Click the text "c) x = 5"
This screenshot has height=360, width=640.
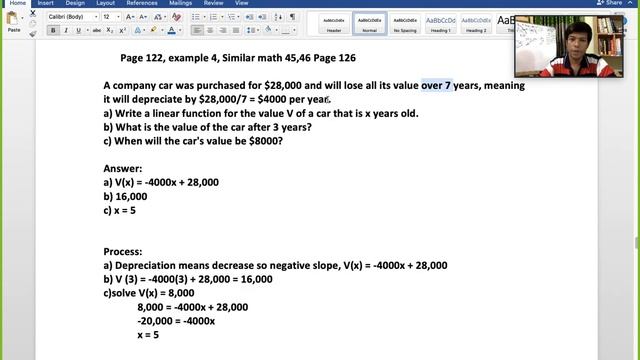[119, 211]
